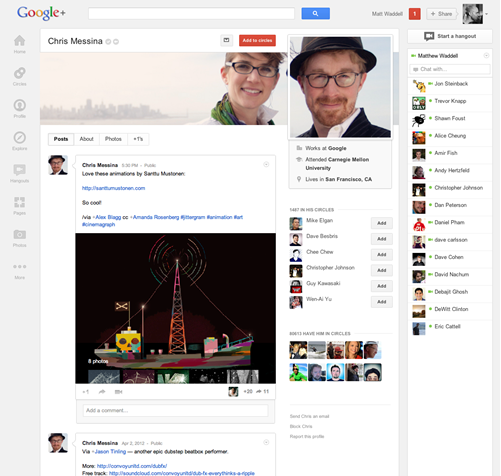501x476 pixels.
Task: Chat with Jon Steinback
Action: pos(450,86)
